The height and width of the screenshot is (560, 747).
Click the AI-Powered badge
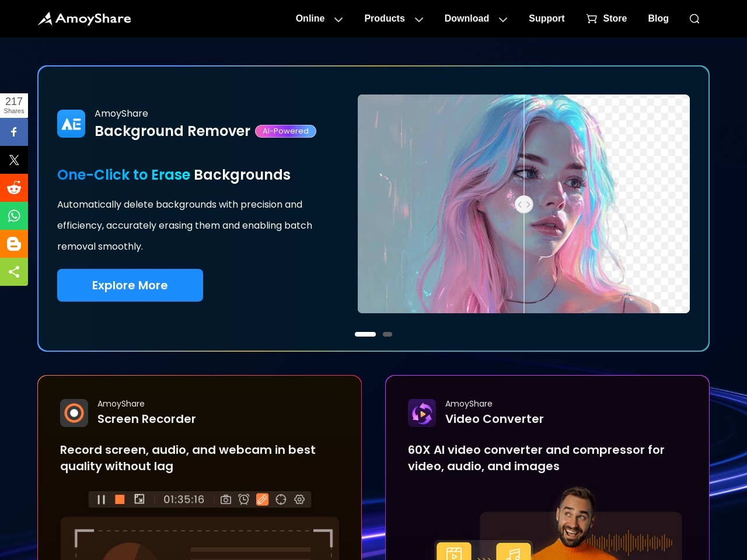(x=285, y=131)
